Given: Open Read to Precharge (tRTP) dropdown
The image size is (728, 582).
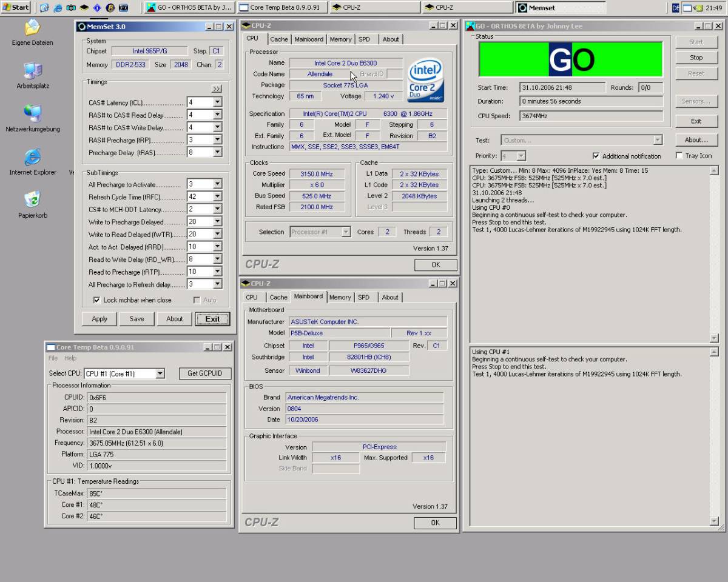Looking at the screenshot, I should pos(217,272).
